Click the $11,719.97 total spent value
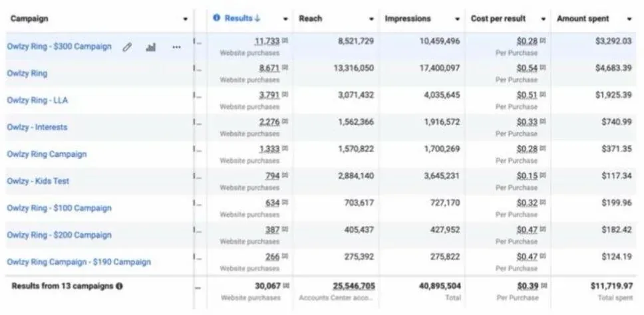The height and width of the screenshot is (315, 644). [611, 286]
